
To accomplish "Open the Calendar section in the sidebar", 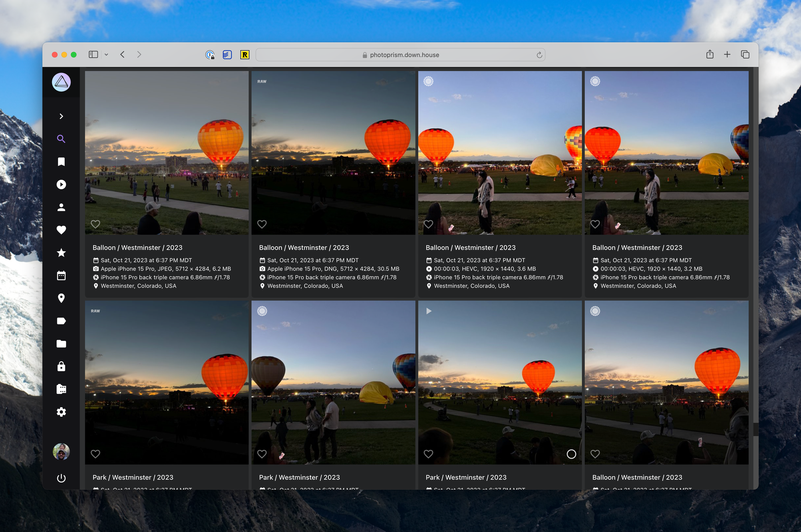I will pyautogui.click(x=61, y=276).
